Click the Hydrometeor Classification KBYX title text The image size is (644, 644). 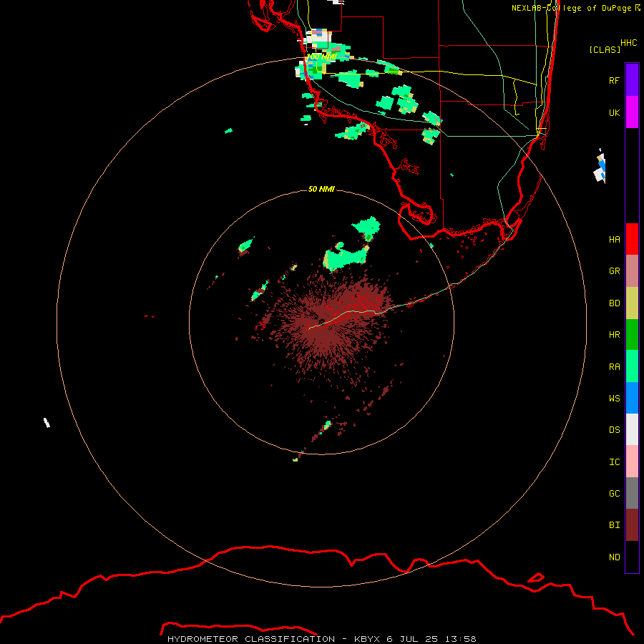[321, 639]
